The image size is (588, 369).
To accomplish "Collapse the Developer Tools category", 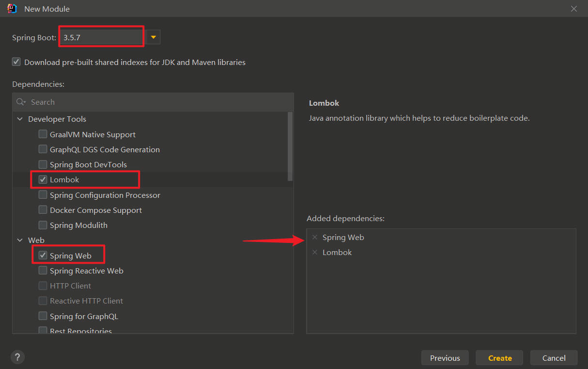I will tap(20, 119).
